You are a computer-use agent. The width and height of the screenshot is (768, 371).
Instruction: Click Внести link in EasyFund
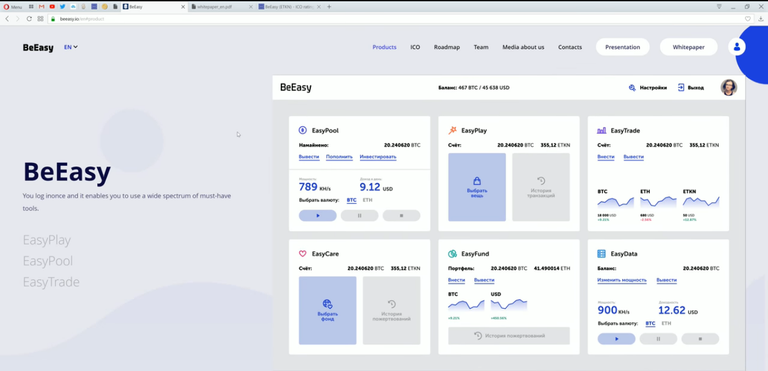tap(456, 280)
